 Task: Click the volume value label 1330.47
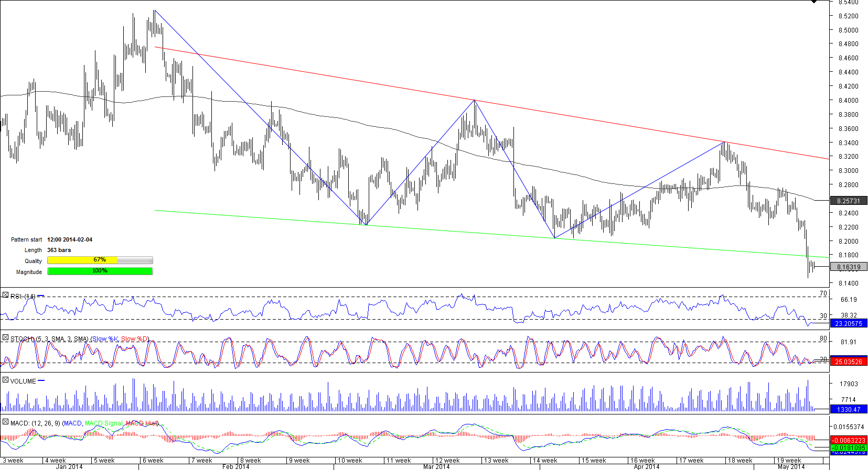coord(848,409)
